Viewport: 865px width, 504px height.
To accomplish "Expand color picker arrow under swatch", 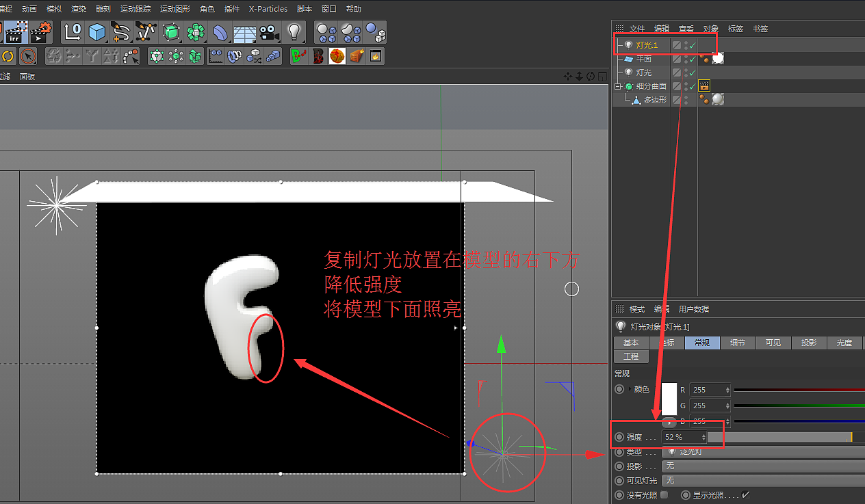I will point(669,423).
